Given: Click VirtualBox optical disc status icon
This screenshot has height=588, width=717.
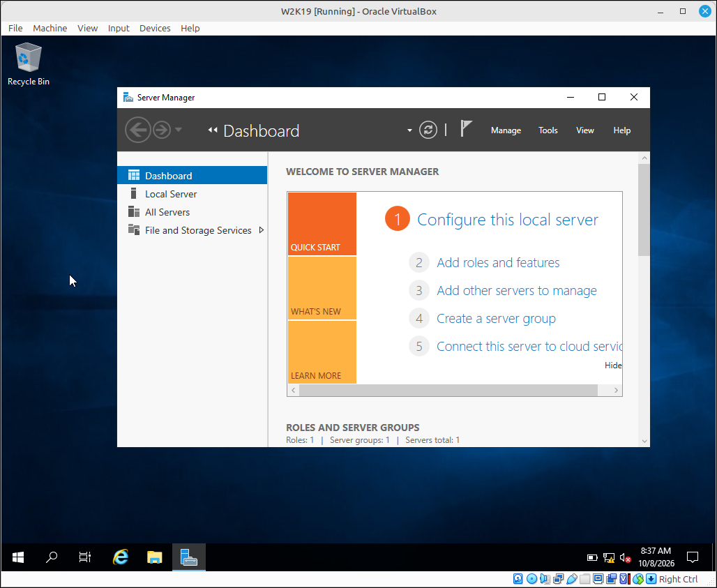Looking at the screenshot, I should click(x=531, y=579).
